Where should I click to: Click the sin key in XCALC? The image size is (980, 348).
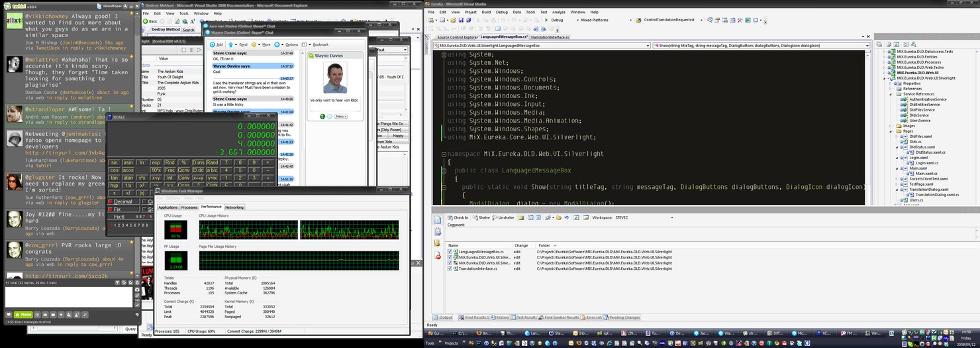pos(115,162)
